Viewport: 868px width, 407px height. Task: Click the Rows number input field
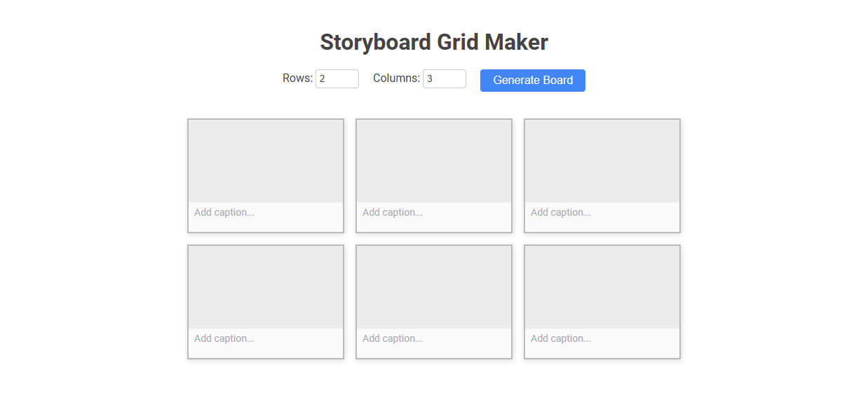337,78
